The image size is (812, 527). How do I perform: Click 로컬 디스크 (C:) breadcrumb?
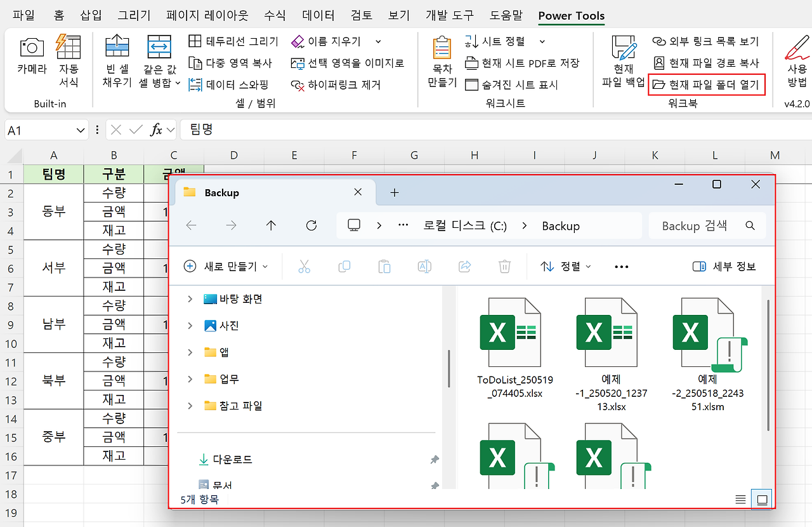[465, 226]
